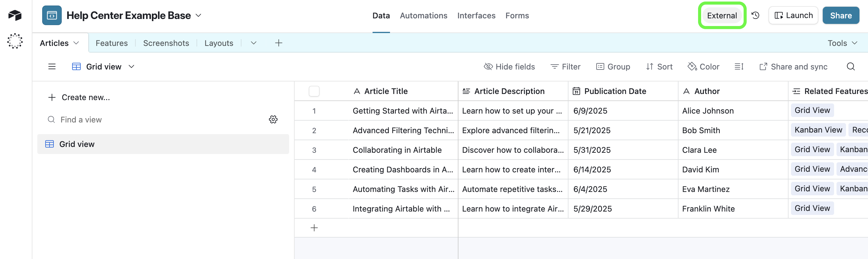Select the Eva Martinez author cell
This screenshot has height=259, width=868.
[x=733, y=189]
